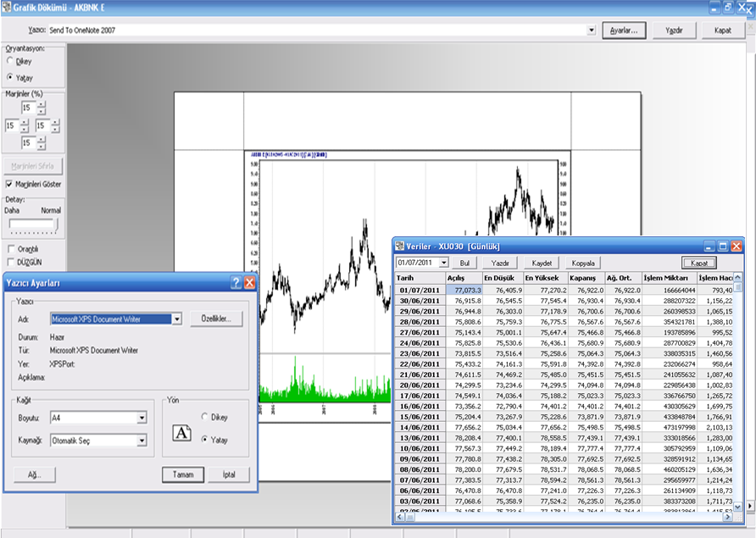Image resolution: width=756 pixels, height=538 pixels.
Task: Close the Yazıcı Ayarları dialog
Action: click(x=249, y=282)
